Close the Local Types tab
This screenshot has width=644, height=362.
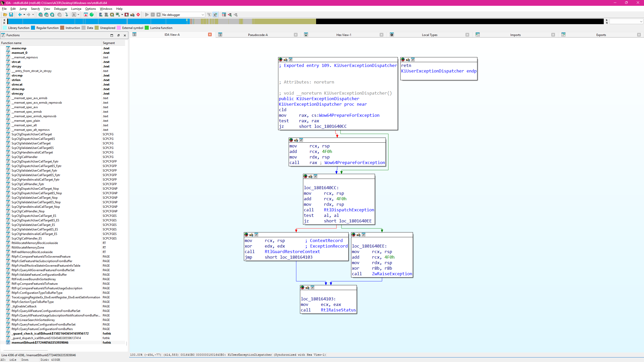(x=467, y=35)
